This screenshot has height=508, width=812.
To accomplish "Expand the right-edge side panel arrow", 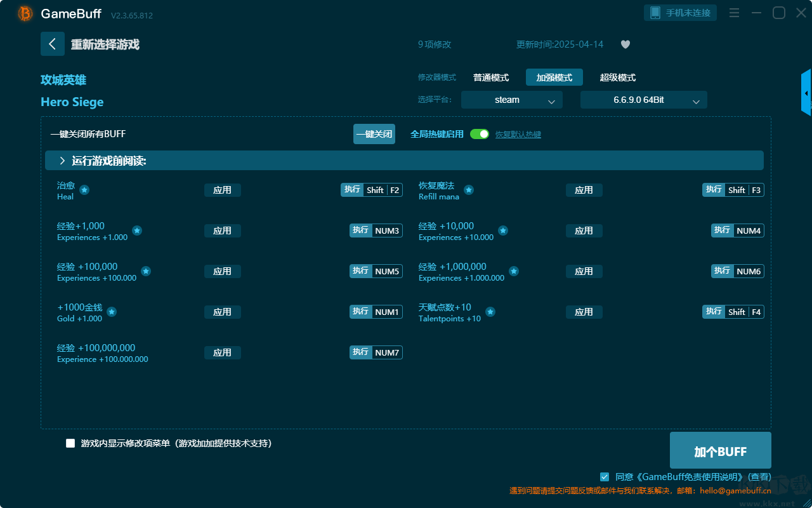I will coord(806,93).
